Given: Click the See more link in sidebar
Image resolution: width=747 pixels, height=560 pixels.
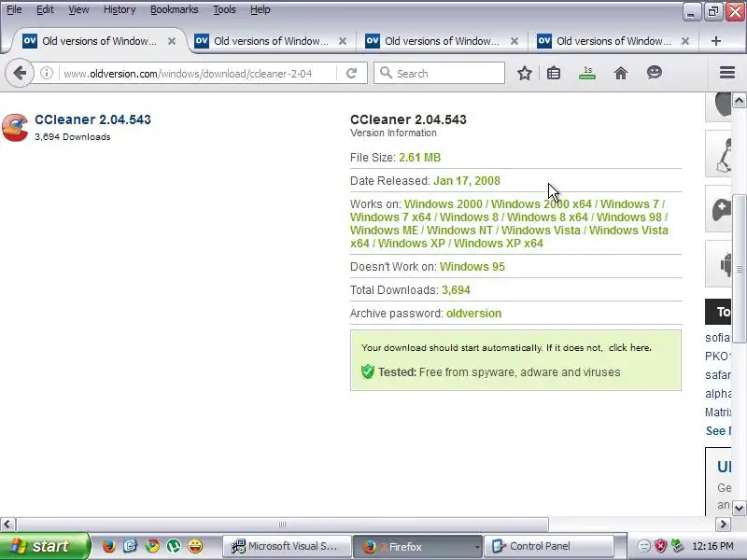Looking at the screenshot, I should pyautogui.click(x=718, y=431).
